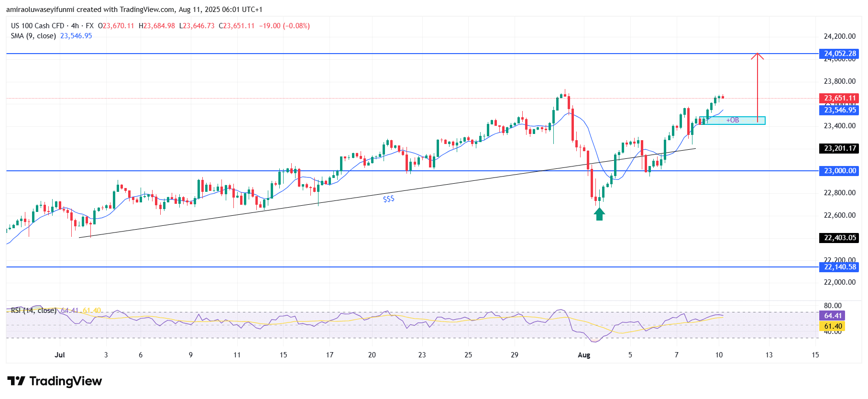
Task: Click the RSI 64.41 value label
Action: (833, 316)
